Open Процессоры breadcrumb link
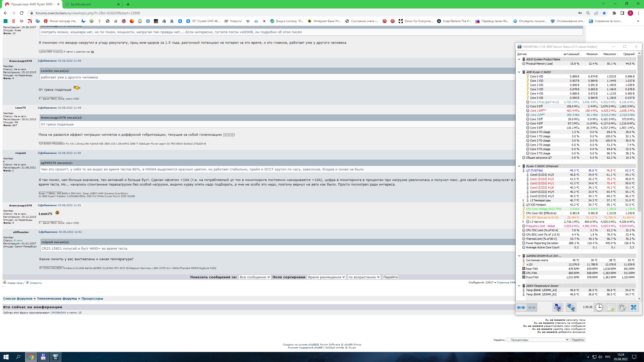 click(92, 298)
